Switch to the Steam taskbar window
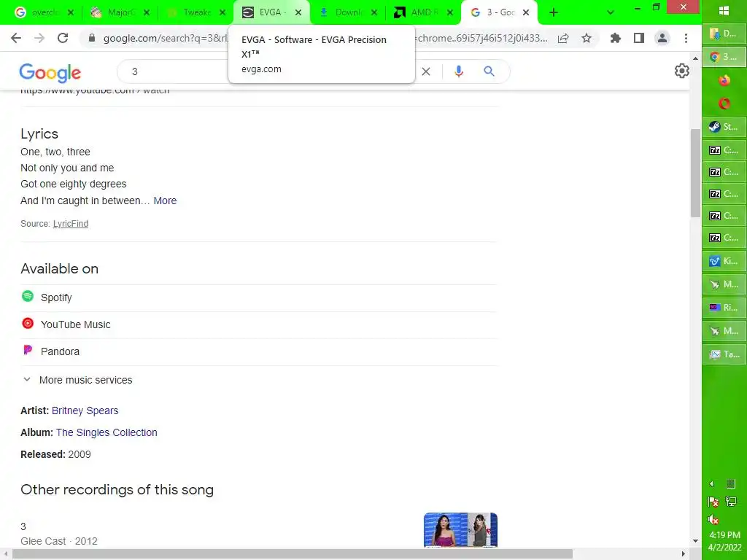Viewport: 747px width, 560px height. coord(724,127)
